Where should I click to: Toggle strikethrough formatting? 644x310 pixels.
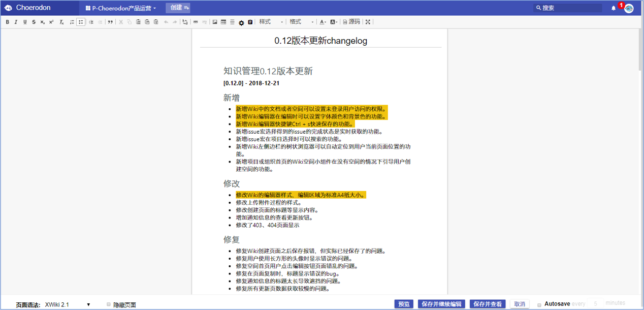[x=34, y=22]
